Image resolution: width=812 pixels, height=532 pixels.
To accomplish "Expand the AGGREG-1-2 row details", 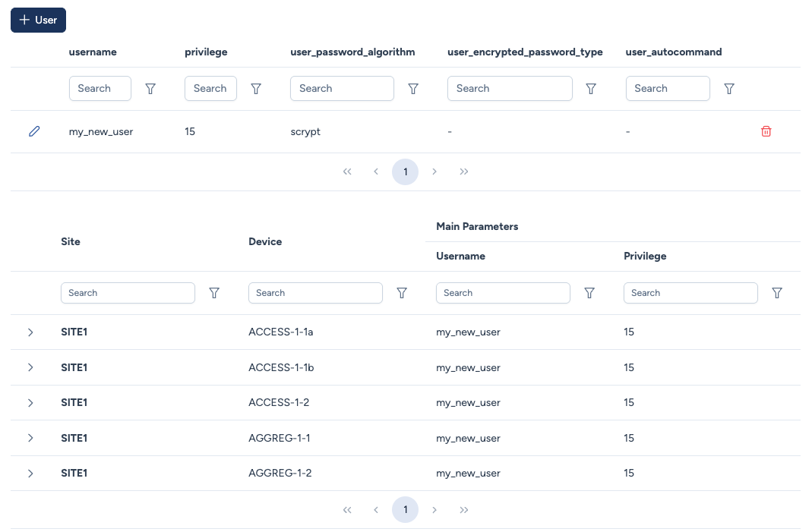I will click(30, 474).
